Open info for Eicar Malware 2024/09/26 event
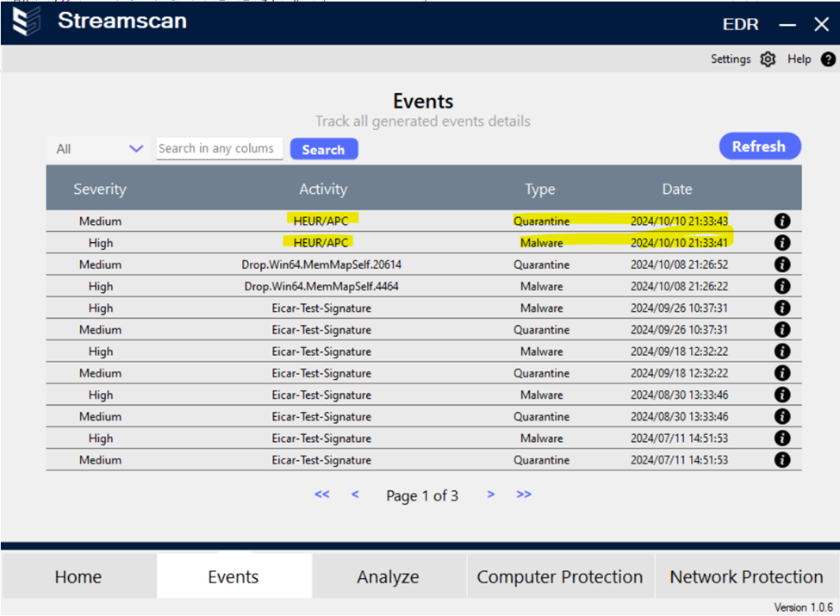The image size is (840, 616). click(x=782, y=308)
